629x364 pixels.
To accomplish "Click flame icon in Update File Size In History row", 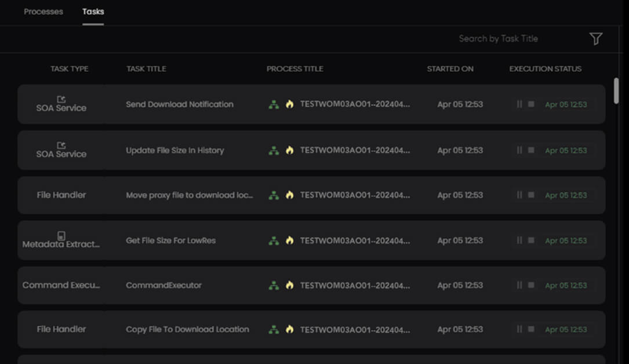I will point(290,150).
